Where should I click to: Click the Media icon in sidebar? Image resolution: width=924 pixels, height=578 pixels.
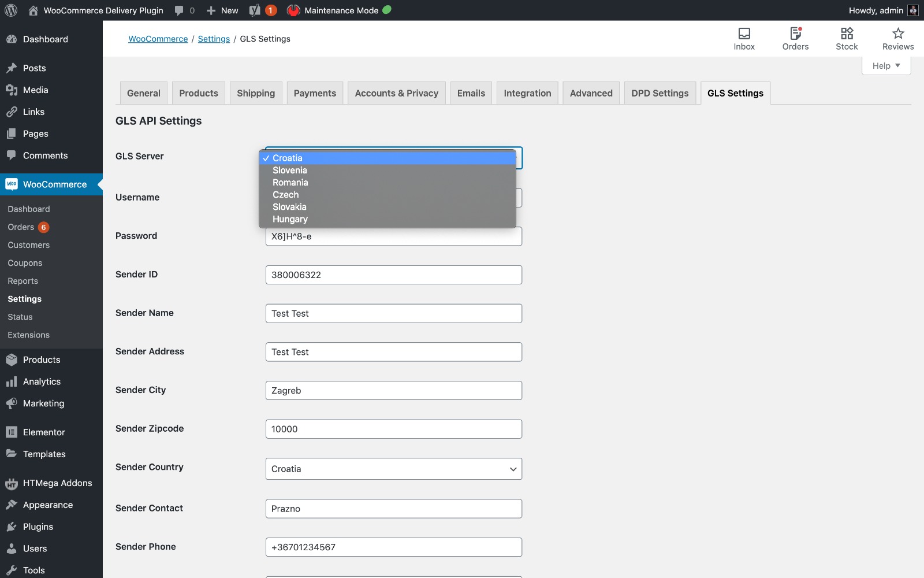click(x=12, y=90)
